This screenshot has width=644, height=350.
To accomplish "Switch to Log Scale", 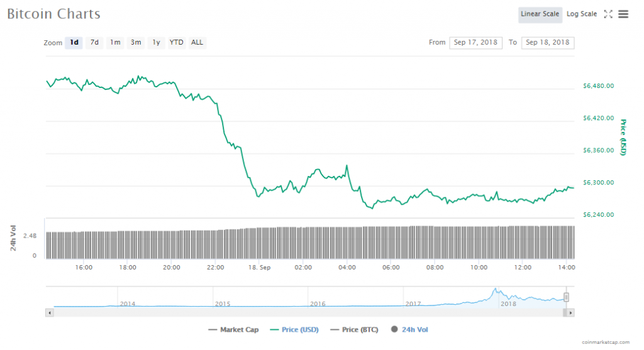I will 582,14.
